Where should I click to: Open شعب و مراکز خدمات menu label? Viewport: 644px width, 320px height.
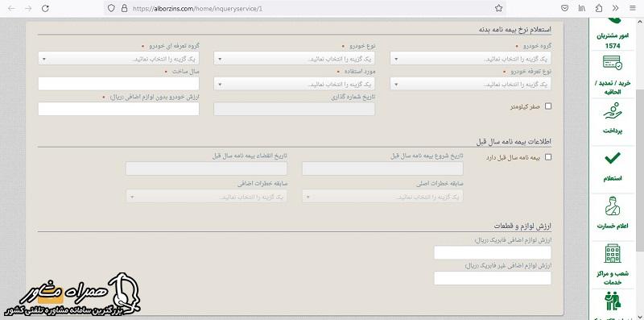tap(613, 278)
